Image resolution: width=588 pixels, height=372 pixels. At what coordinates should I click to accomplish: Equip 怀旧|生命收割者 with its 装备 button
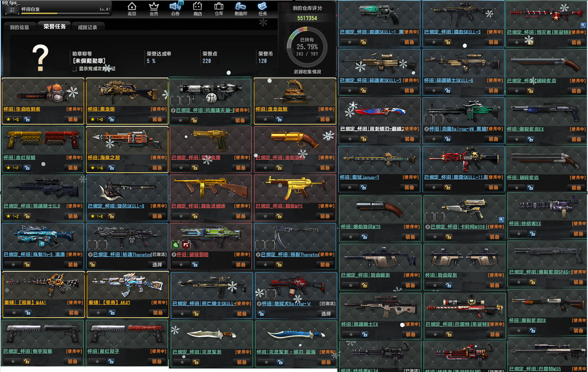tap(73, 119)
